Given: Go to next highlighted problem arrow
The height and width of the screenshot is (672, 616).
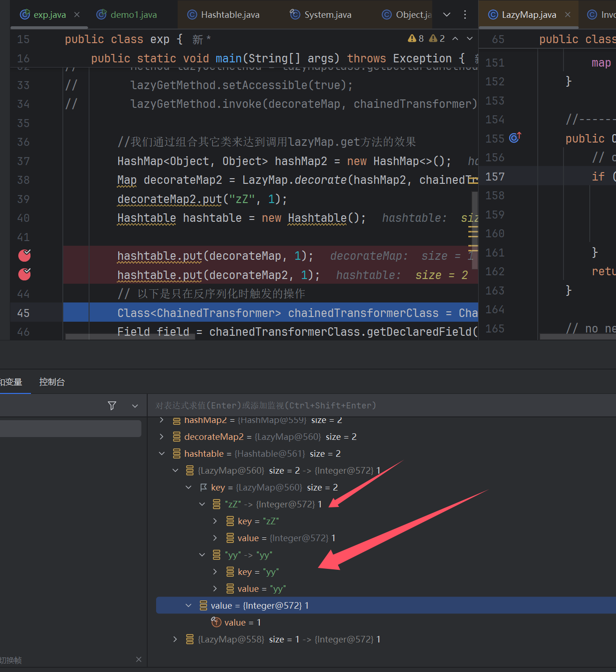Looking at the screenshot, I should tap(470, 38).
